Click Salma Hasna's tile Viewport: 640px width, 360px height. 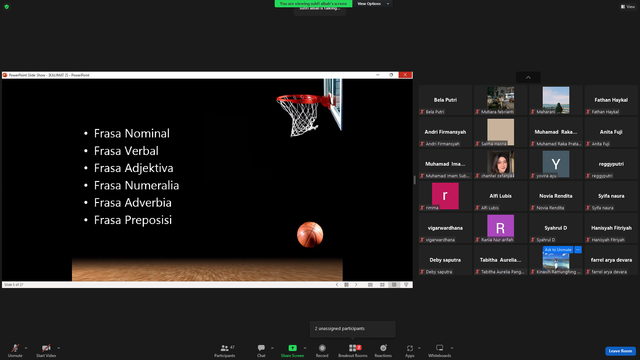click(x=500, y=132)
